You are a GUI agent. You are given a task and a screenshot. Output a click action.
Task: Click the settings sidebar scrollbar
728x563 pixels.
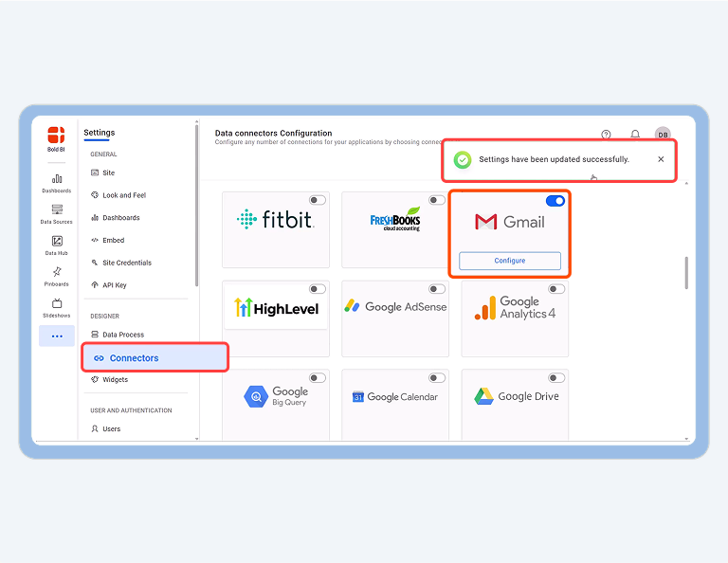click(197, 206)
